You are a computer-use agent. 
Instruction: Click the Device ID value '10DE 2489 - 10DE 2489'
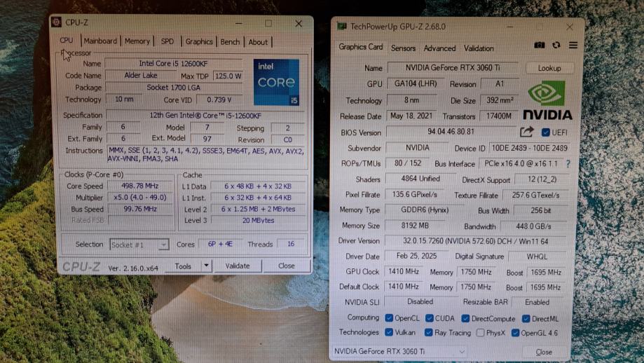[529, 148]
